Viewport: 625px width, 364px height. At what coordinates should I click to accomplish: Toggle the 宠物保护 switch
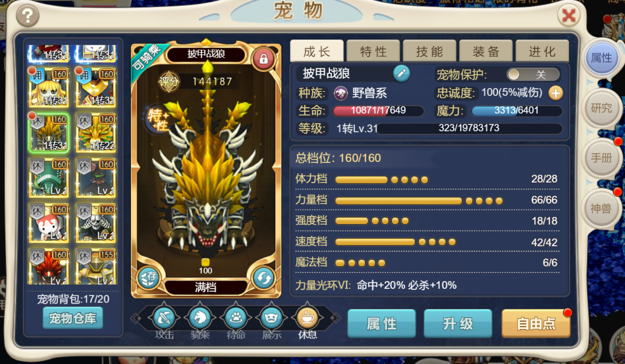tap(534, 75)
